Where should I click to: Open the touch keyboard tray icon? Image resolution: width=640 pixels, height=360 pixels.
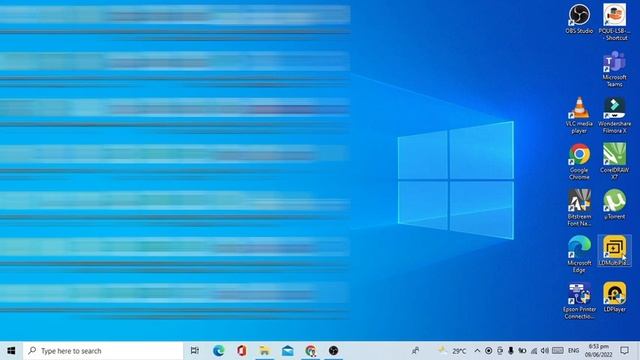558,351
